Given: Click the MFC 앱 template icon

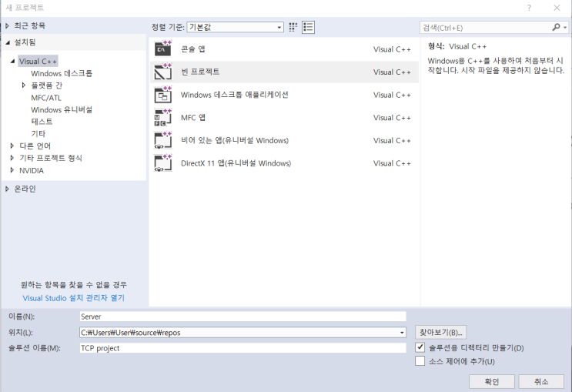Looking at the screenshot, I should (x=162, y=118).
